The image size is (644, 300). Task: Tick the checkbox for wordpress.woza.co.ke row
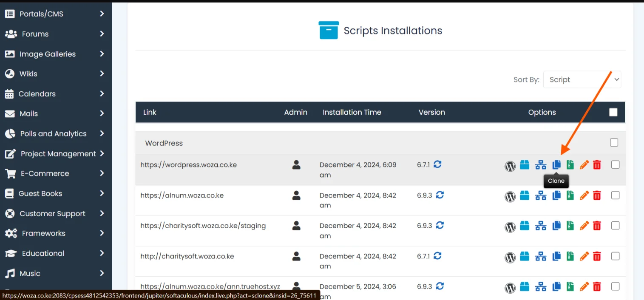pyautogui.click(x=615, y=164)
